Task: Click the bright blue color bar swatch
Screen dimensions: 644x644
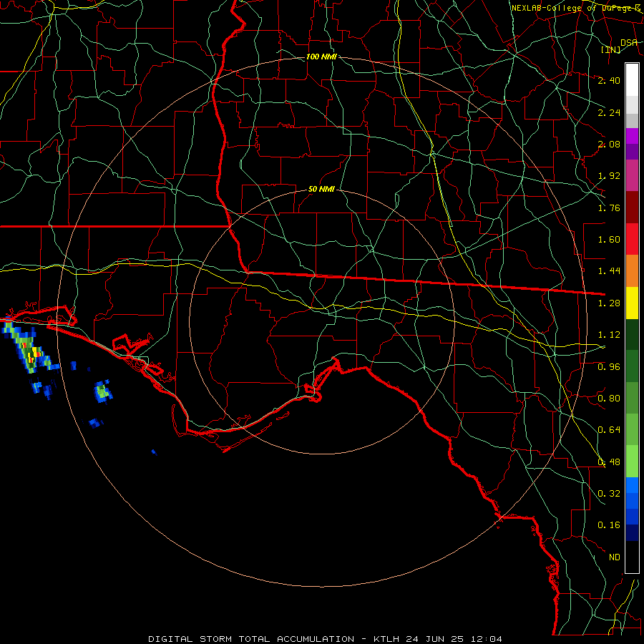Action: pyautogui.click(x=632, y=485)
